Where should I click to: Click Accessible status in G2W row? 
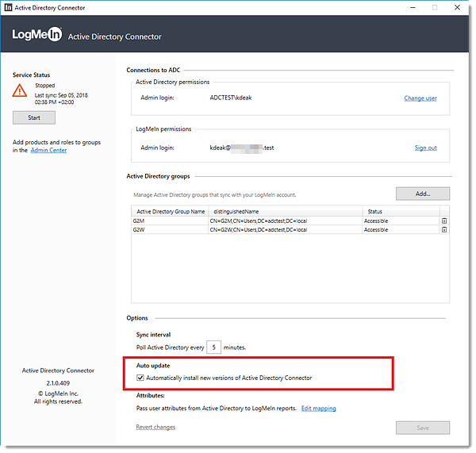click(401, 229)
